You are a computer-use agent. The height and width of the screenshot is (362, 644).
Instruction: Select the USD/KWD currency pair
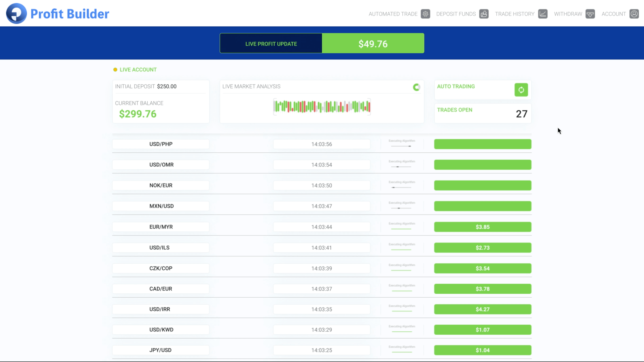click(x=161, y=330)
